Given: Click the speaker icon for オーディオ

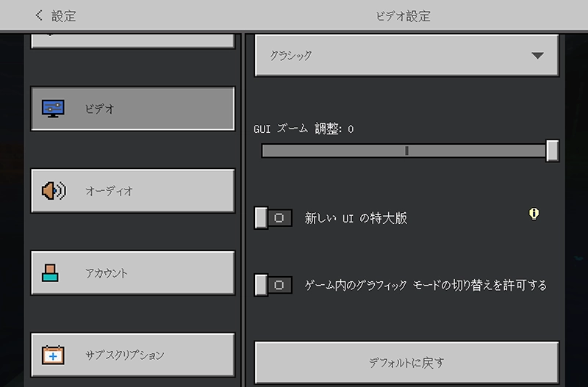Looking at the screenshot, I should click(x=54, y=191).
